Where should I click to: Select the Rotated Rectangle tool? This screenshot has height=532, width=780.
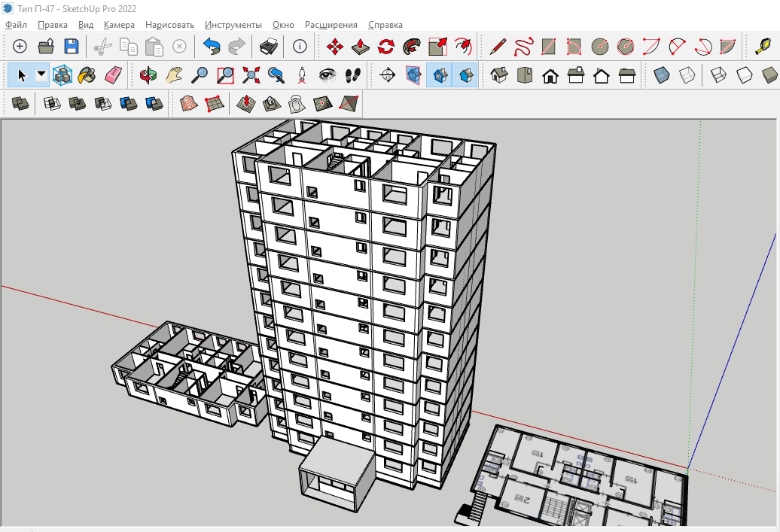pyautogui.click(x=574, y=47)
